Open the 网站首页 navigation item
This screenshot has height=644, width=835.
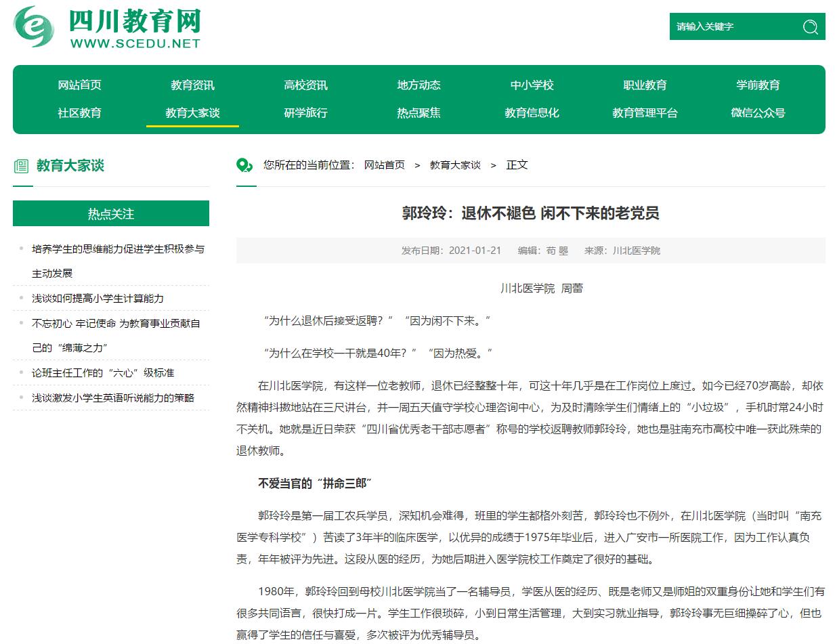pyautogui.click(x=79, y=85)
